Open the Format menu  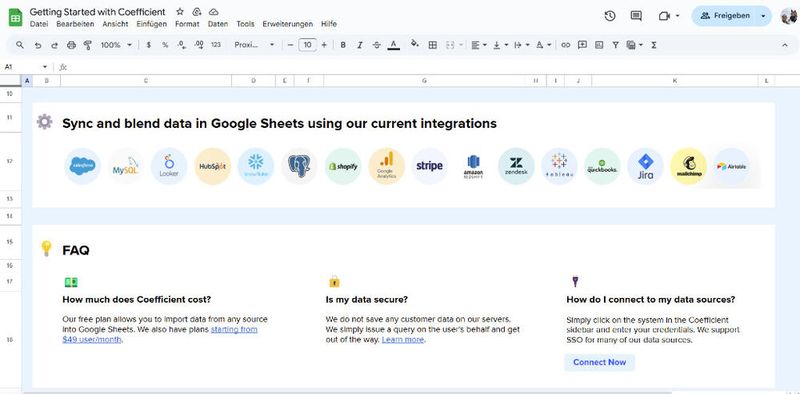tap(187, 24)
